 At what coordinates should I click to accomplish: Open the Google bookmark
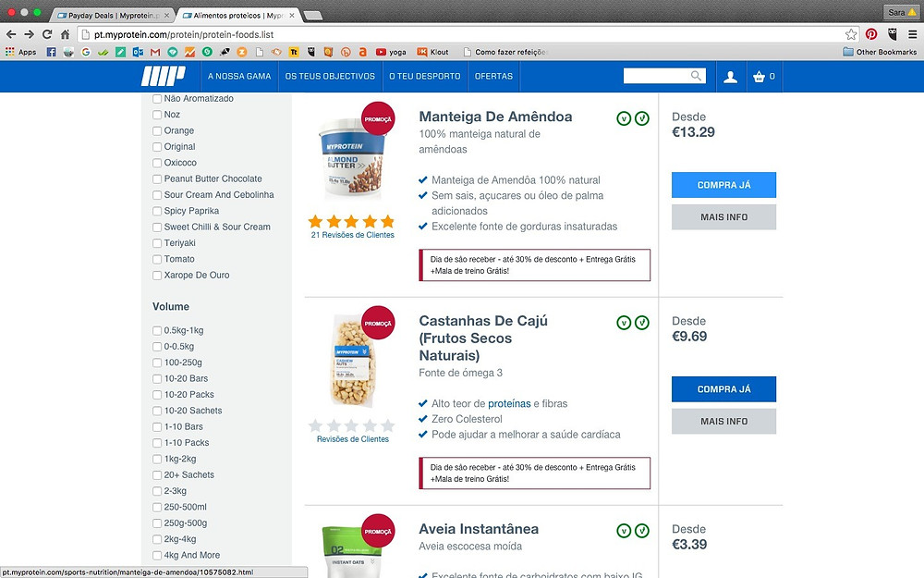(86, 52)
